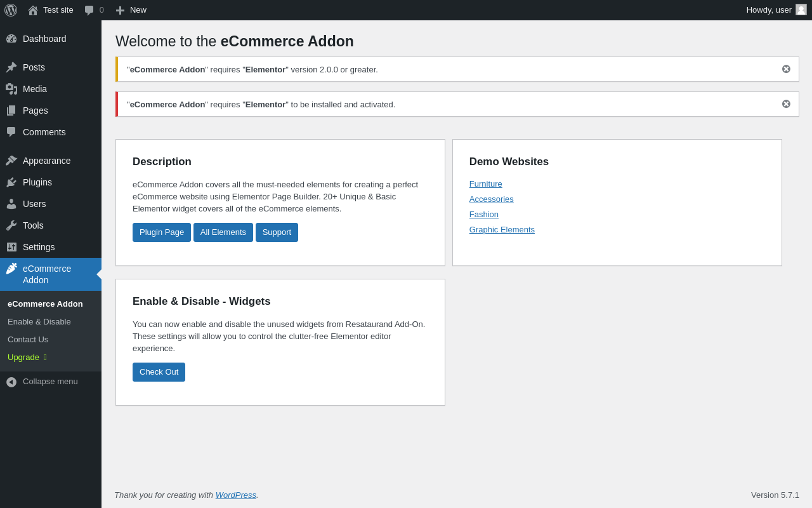The width and height of the screenshot is (812, 508).
Task: Click the Enable & Disable - Widgets heading
Action: (202, 302)
